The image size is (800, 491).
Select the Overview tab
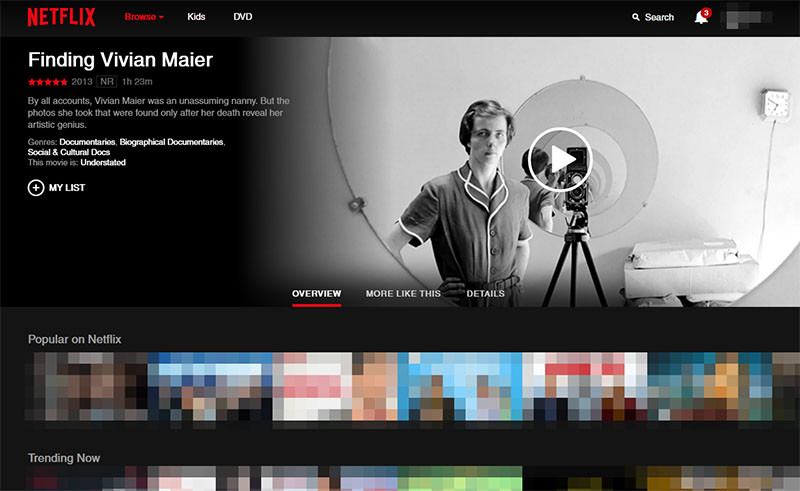[316, 294]
